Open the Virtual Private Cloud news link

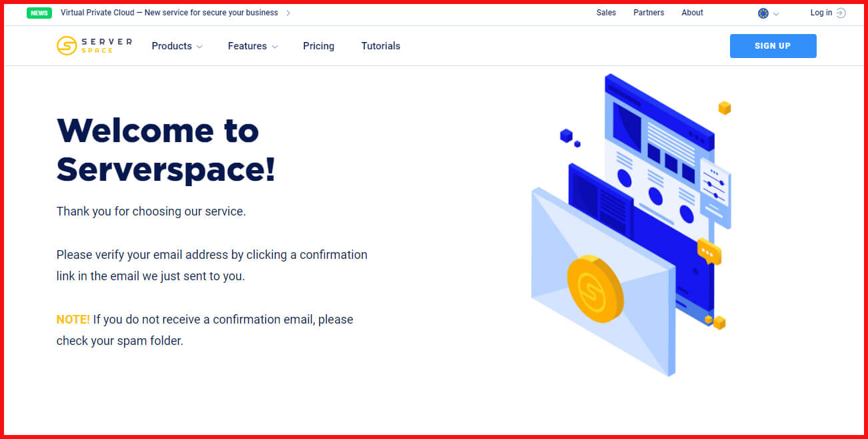169,13
